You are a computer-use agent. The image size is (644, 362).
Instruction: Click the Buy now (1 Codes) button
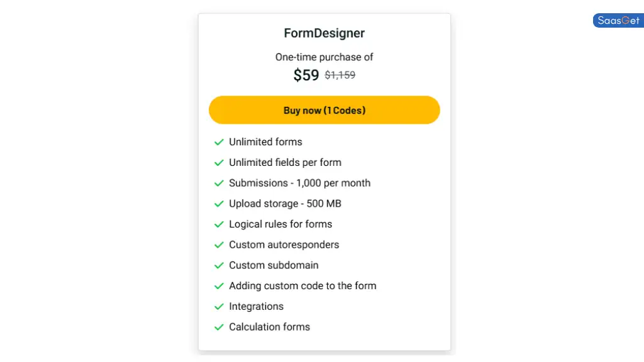(x=324, y=110)
